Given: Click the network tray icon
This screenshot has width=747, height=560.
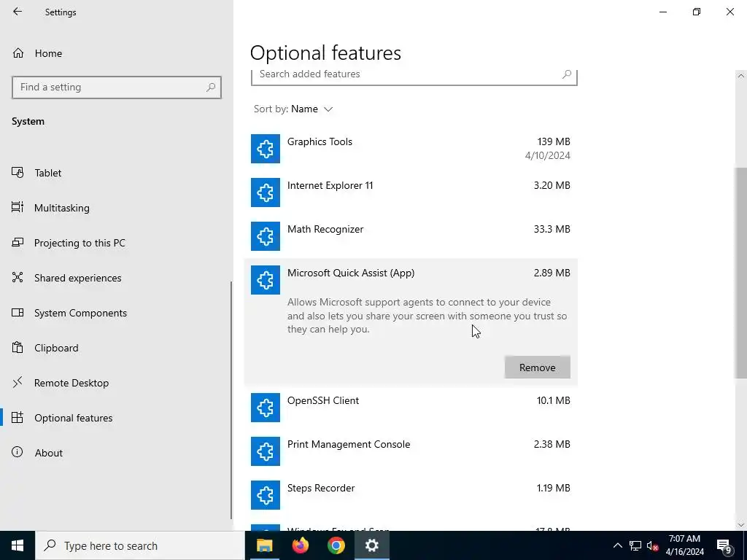Looking at the screenshot, I should [635, 545].
